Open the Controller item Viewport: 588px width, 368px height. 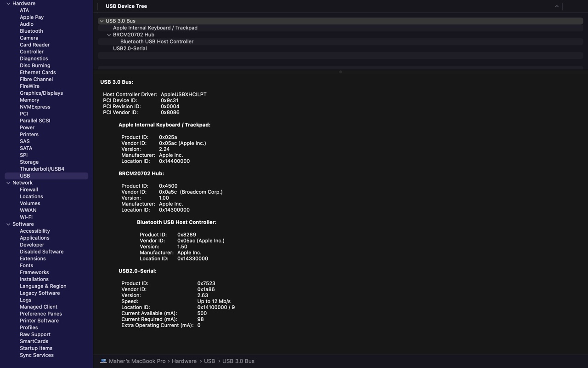(32, 52)
